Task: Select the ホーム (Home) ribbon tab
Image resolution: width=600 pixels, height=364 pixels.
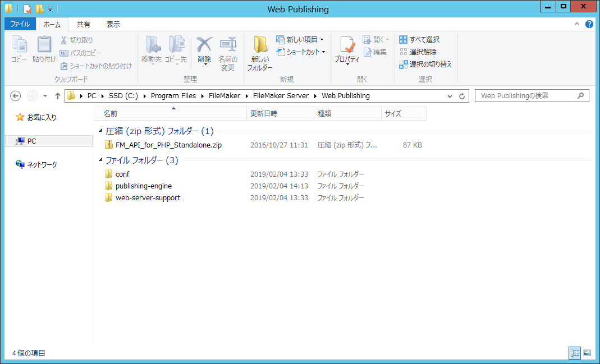Action: tap(52, 25)
